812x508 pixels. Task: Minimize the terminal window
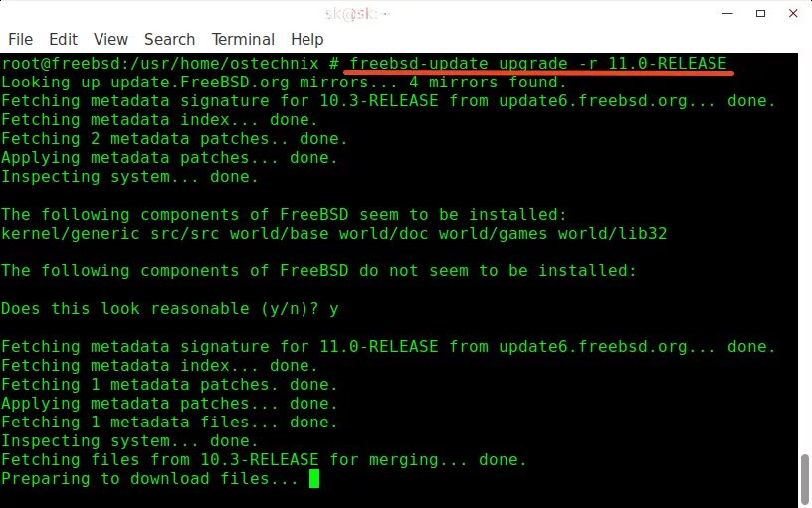pos(727,14)
